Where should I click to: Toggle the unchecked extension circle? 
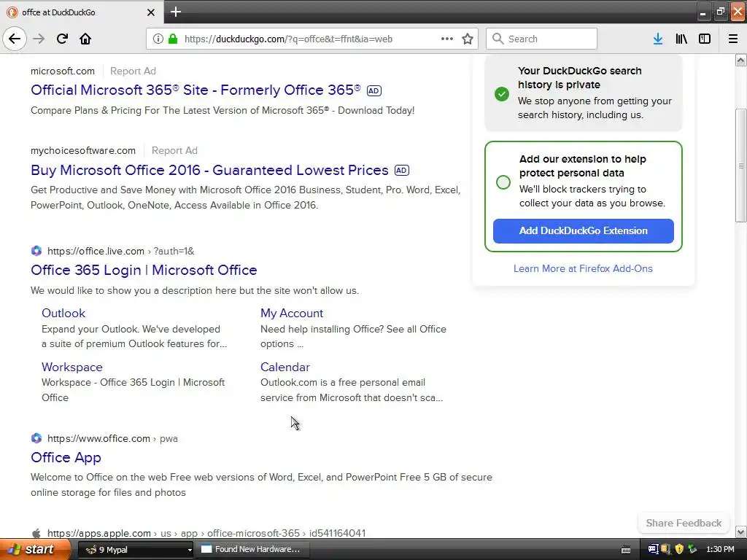503,182
